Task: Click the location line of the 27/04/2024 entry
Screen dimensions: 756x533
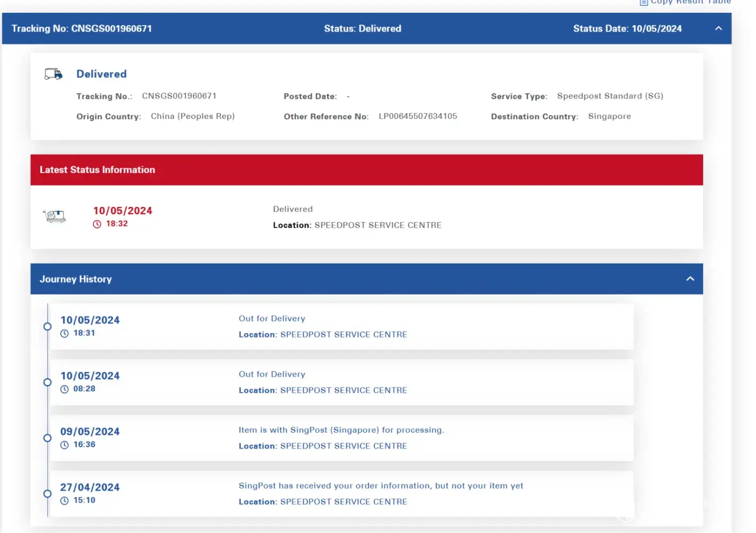Action: (323, 502)
